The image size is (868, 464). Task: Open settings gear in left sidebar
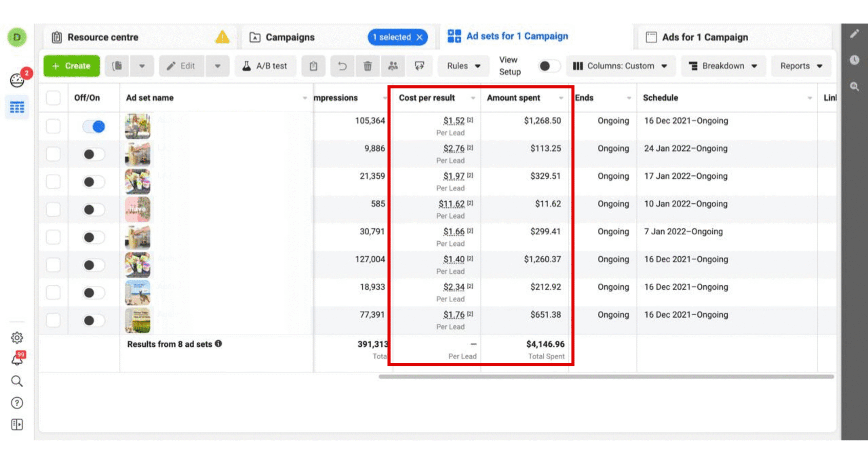coord(17,337)
